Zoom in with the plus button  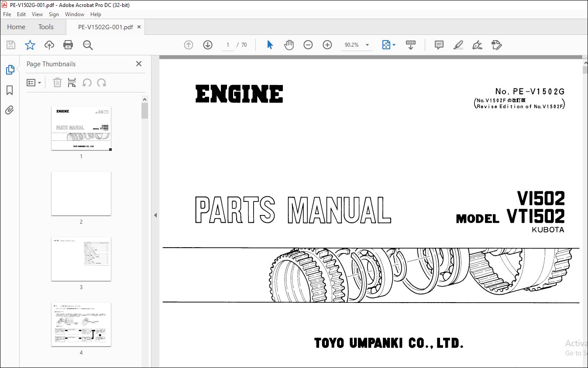pyautogui.click(x=327, y=45)
